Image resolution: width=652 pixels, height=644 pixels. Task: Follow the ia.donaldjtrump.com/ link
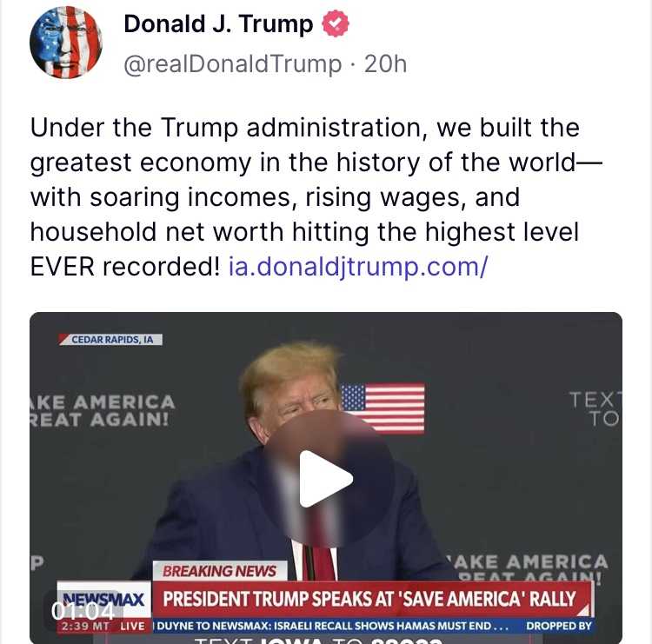pos(358,267)
